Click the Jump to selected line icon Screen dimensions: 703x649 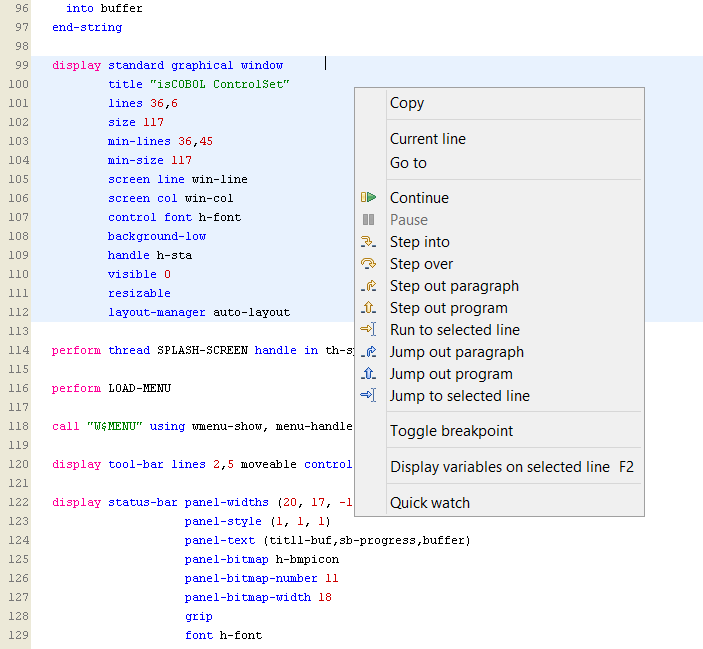coord(368,396)
